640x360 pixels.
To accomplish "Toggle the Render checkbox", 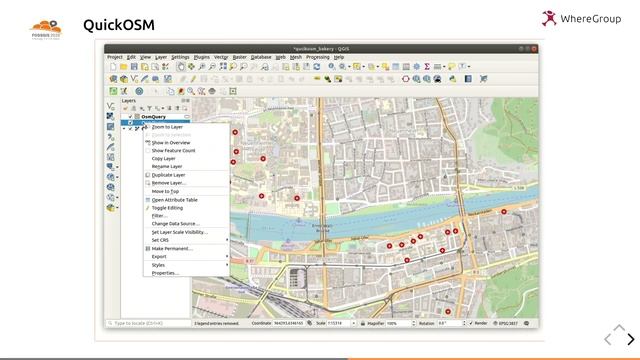I will [471, 323].
